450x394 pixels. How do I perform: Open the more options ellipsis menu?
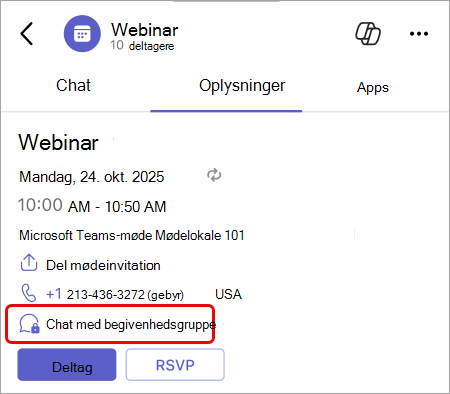click(419, 34)
